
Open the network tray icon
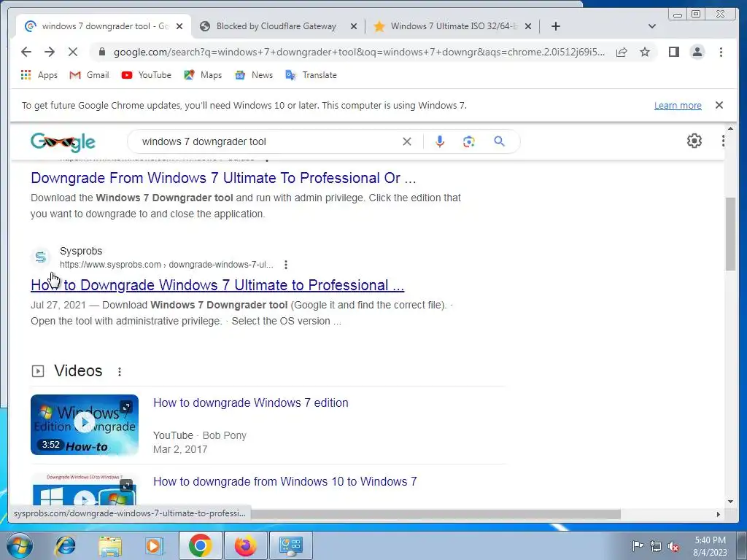656,546
